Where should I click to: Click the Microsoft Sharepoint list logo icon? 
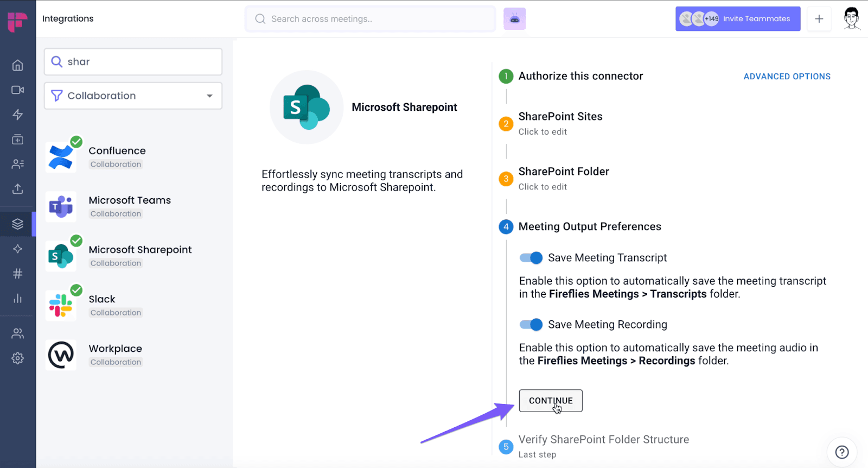tap(61, 256)
